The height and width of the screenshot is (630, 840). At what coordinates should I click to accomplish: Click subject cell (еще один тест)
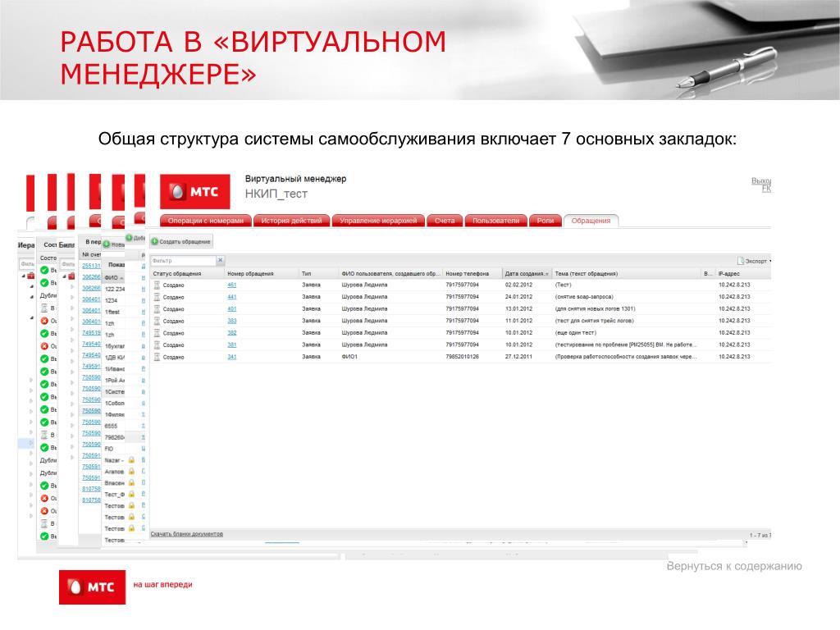point(575,333)
